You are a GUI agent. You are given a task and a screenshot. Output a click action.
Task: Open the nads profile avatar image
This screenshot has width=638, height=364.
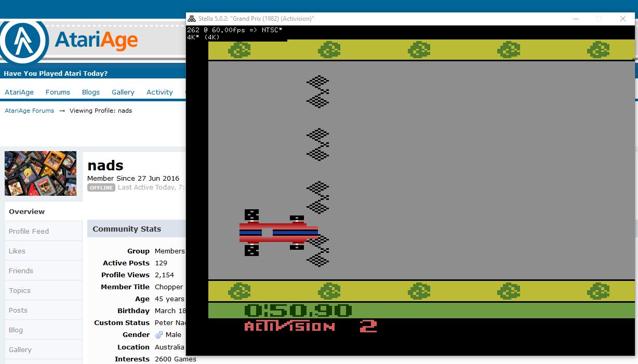41,173
